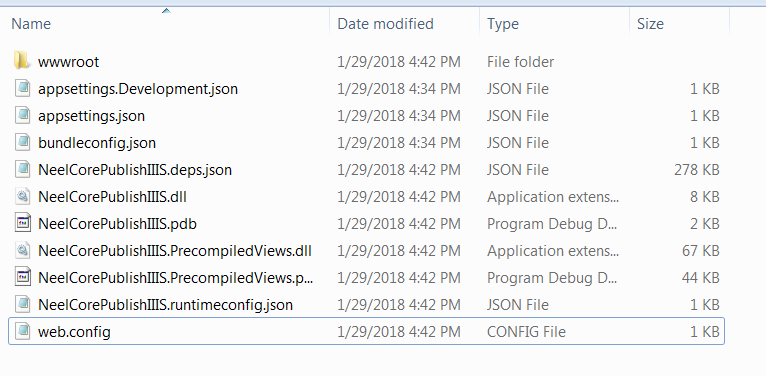Click the NeelCorePublishIIIS.dll gear icon

[22, 197]
